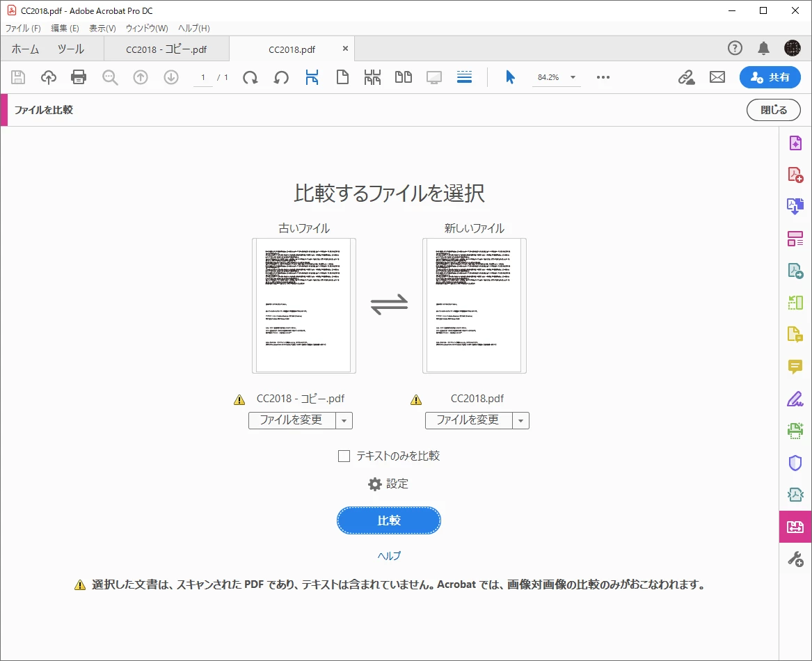The width and height of the screenshot is (812, 661).
Task: Click the blue 比較 button
Action: point(389,520)
